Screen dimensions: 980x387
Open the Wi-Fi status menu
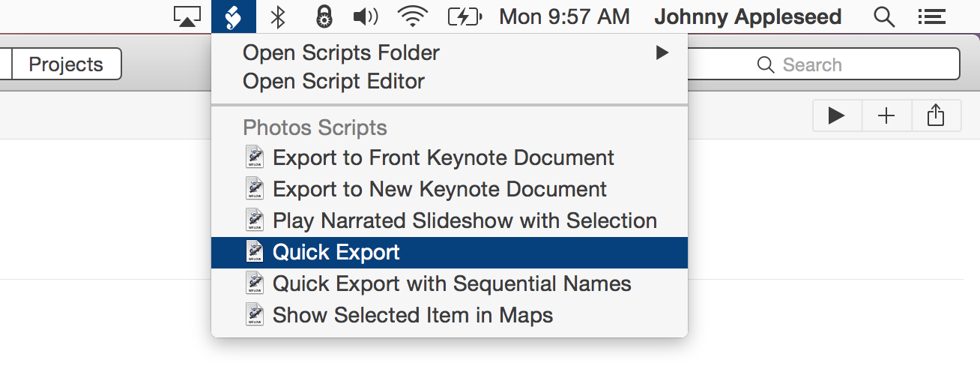[x=414, y=16]
